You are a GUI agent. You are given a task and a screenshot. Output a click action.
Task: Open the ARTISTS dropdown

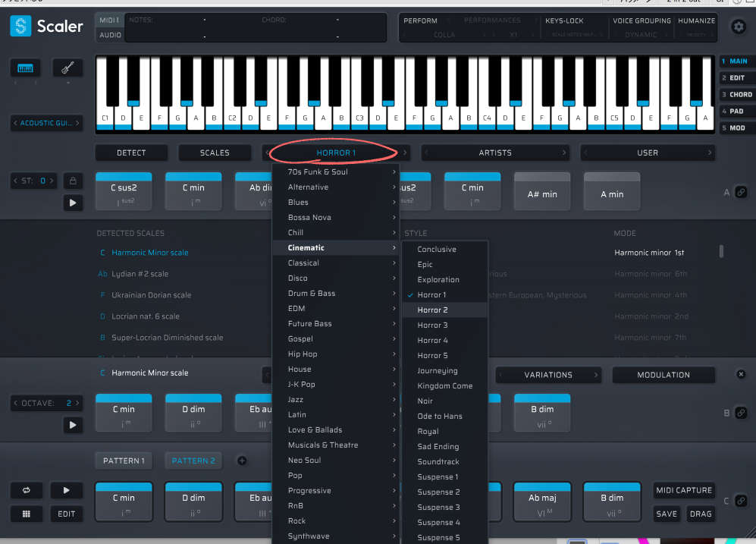pos(495,153)
